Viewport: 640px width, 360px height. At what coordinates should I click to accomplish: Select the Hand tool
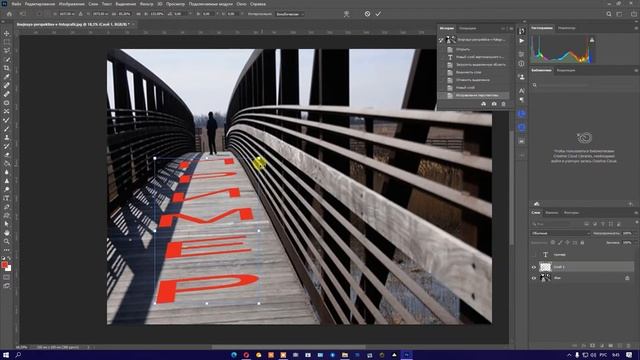tap(7, 233)
